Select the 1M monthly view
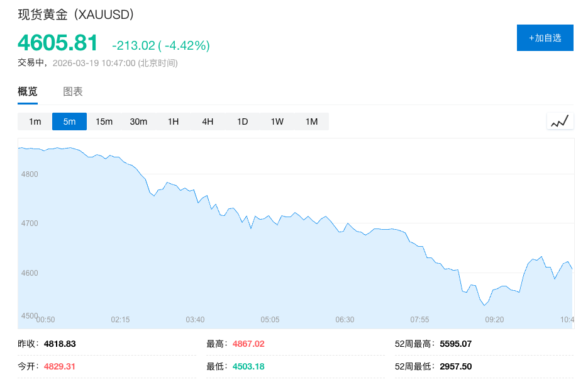Screen dimensions: 588x389 pyautogui.click(x=311, y=121)
